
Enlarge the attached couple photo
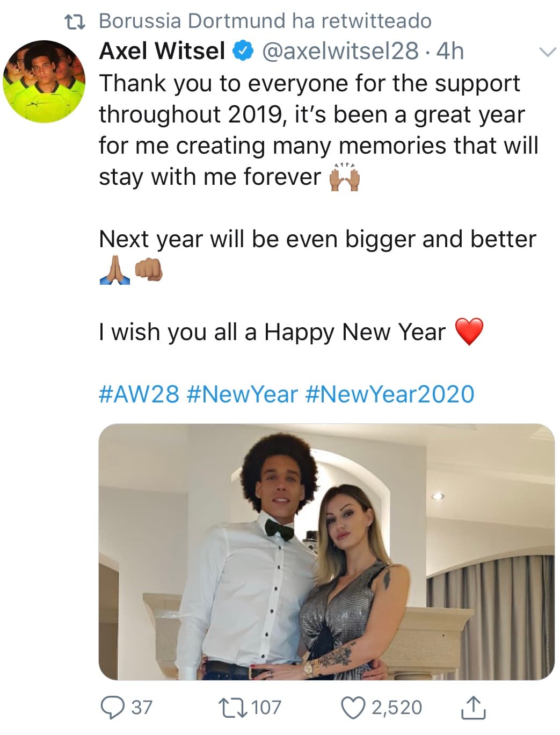coord(326,551)
